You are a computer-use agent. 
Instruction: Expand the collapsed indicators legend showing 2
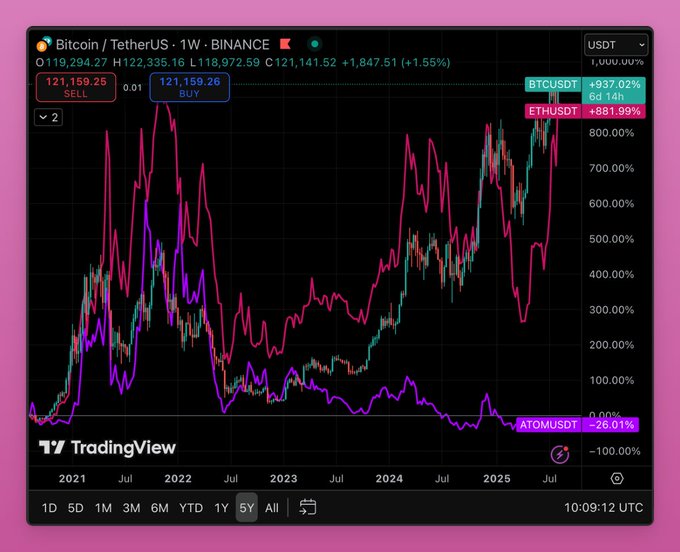click(x=48, y=117)
